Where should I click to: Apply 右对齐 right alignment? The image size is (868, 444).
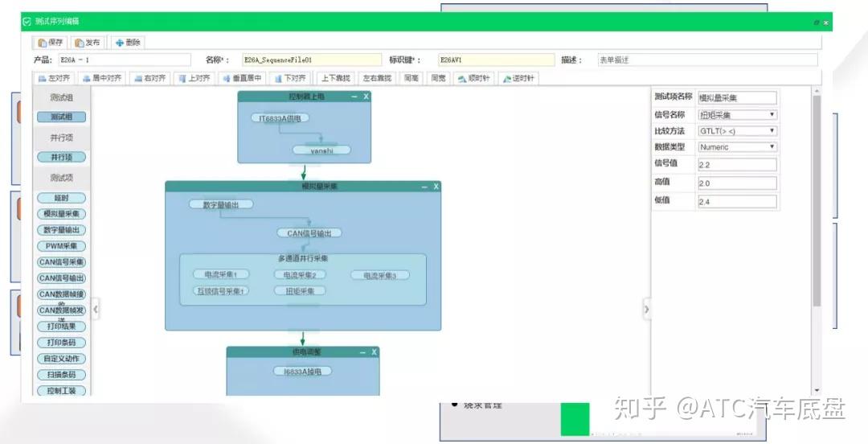click(150, 78)
